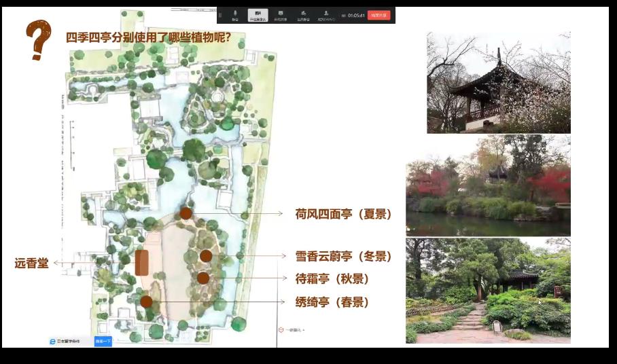Click the search field with 日本留学条件

[70, 341]
